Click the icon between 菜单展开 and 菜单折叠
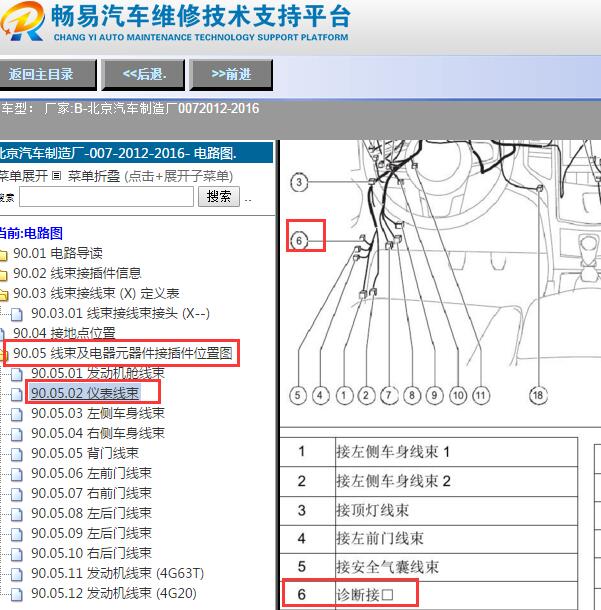Viewport: 601px width, 610px height. click(56, 176)
